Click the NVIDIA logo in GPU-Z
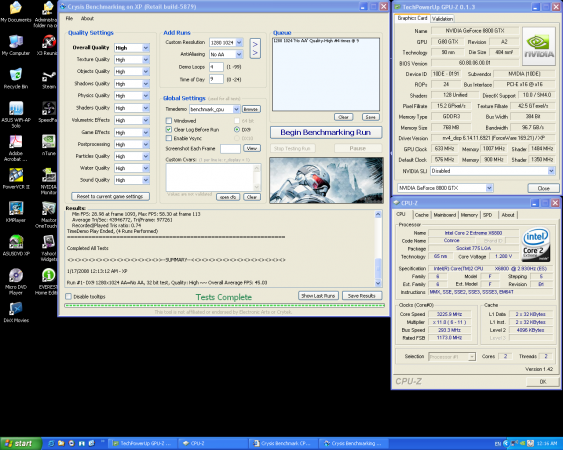This screenshot has height=450, width=563. pos(538,47)
